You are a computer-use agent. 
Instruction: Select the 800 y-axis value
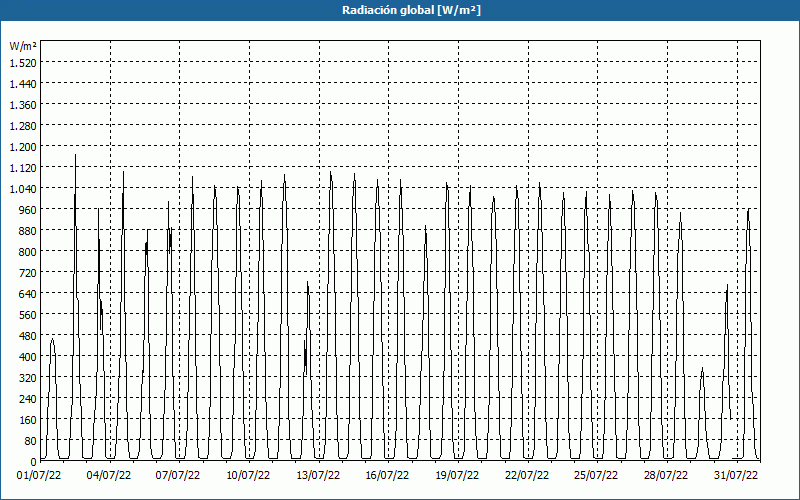[x=28, y=252]
